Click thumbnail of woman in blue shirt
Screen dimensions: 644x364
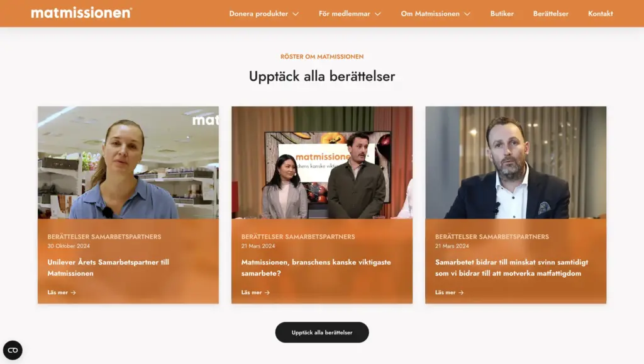pyautogui.click(x=128, y=162)
